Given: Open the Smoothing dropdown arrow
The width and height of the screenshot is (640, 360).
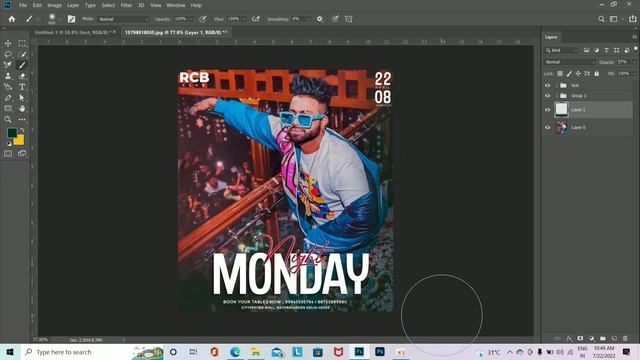Looking at the screenshot, I should pos(309,19).
